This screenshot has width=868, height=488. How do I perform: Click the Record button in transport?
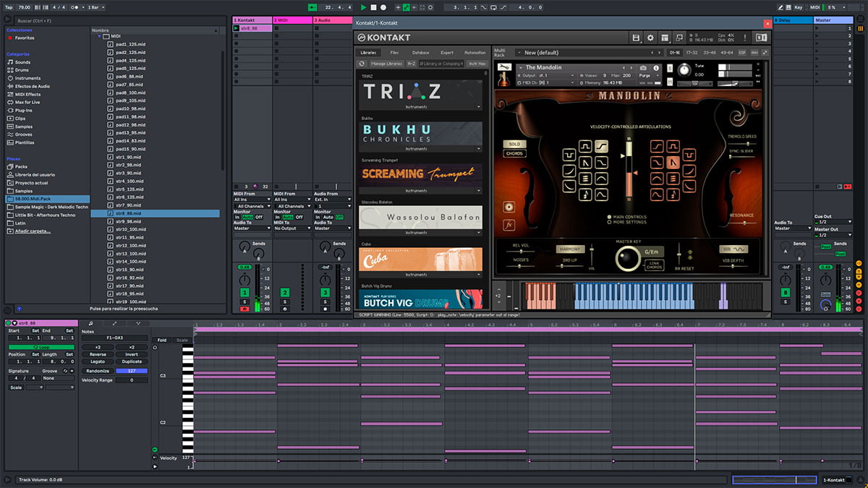[383, 7]
